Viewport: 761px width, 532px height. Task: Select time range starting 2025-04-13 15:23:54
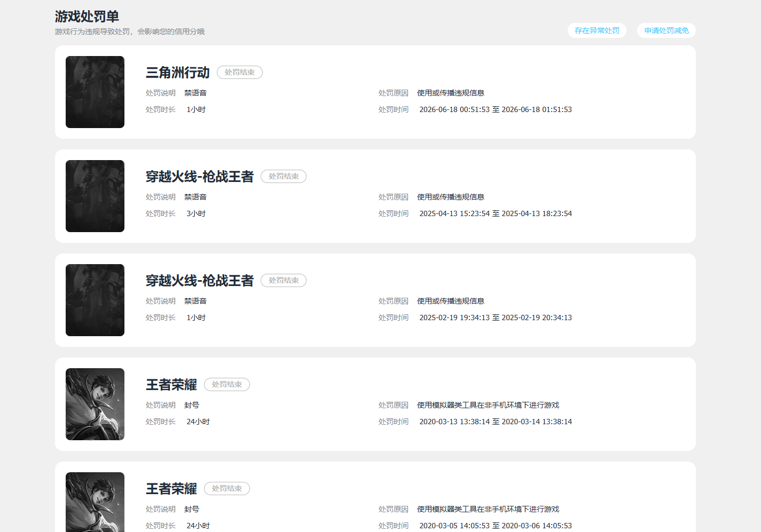pyautogui.click(x=496, y=213)
